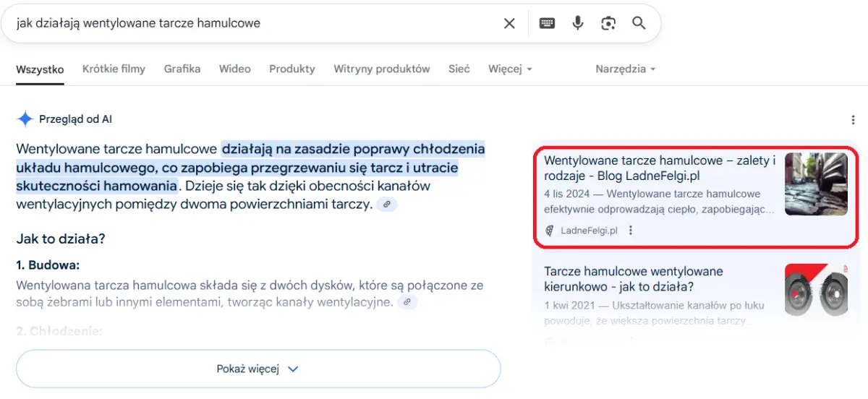Select the Wideo tab
868x399 pixels.
pos(234,69)
